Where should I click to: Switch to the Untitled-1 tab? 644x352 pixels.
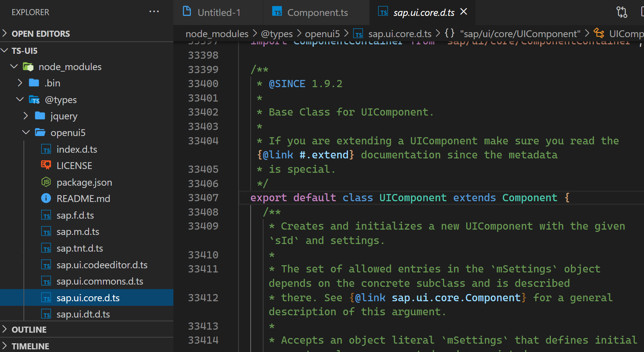(x=218, y=13)
